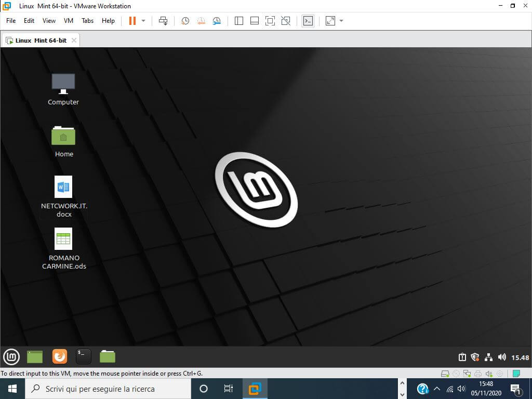Open the Mint volume tray icon

click(502, 357)
